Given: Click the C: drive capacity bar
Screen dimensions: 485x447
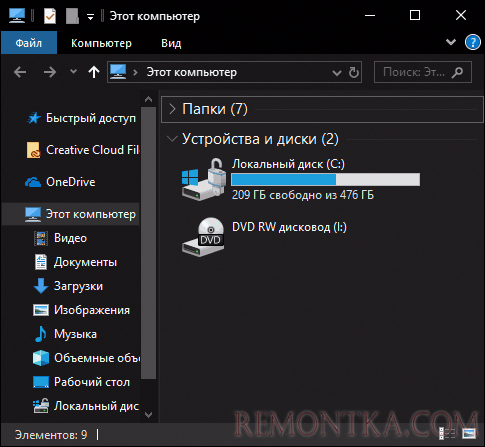Looking at the screenshot, I should tap(325, 179).
